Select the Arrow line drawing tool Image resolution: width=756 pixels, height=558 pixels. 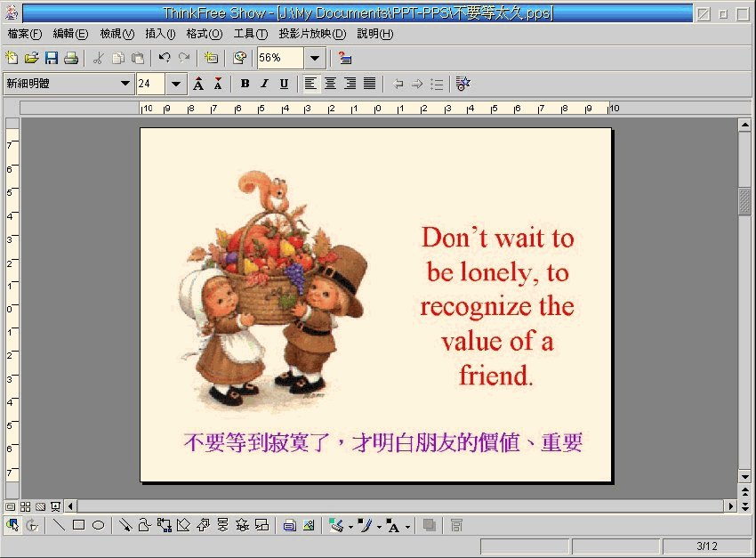tap(125, 525)
